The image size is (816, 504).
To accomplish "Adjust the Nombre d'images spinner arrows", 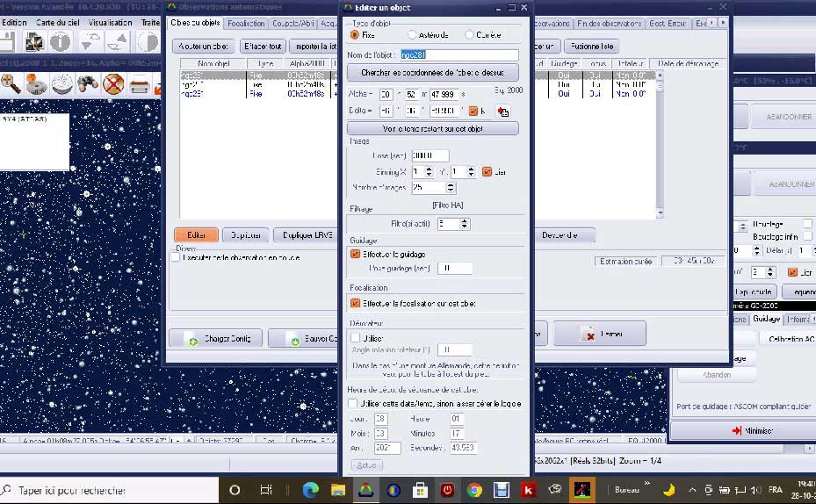I will click(451, 188).
